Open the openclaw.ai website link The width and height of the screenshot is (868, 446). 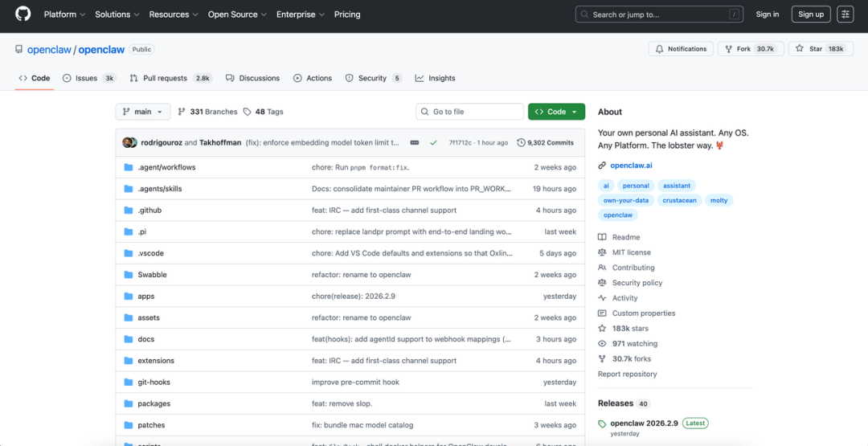pyautogui.click(x=631, y=166)
